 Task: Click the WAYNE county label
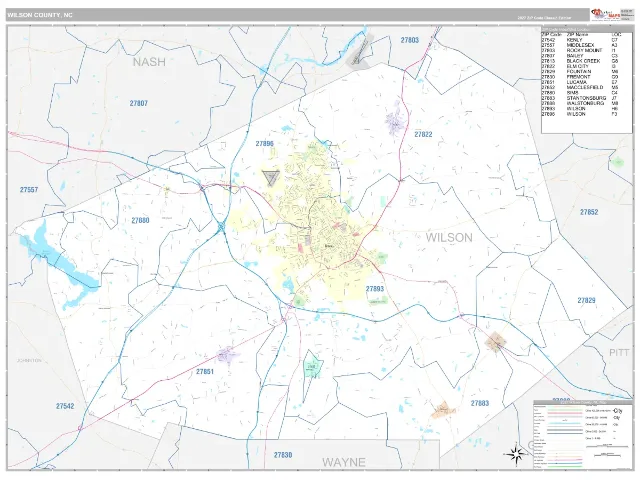pyautogui.click(x=344, y=462)
